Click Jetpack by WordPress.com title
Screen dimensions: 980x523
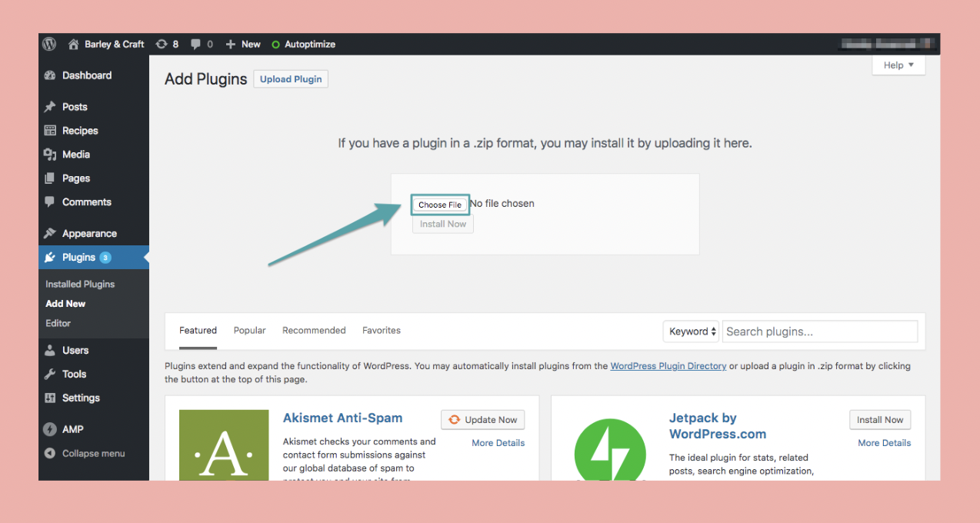[718, 426]
